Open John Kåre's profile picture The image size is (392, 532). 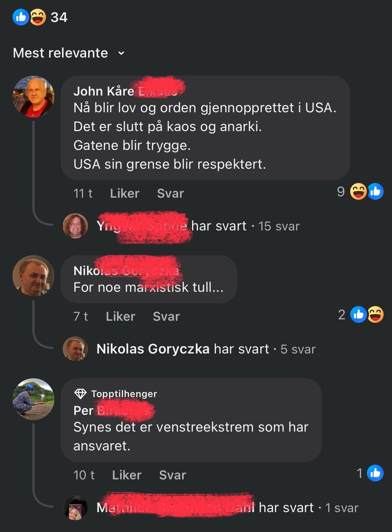pyautogui.click(x=33, y=97)
